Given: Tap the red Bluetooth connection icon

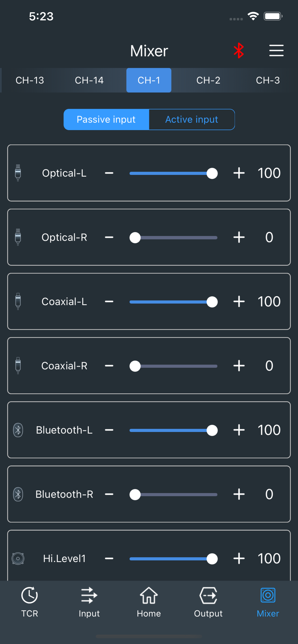Looking at the screenshot, I should (239, 51).
